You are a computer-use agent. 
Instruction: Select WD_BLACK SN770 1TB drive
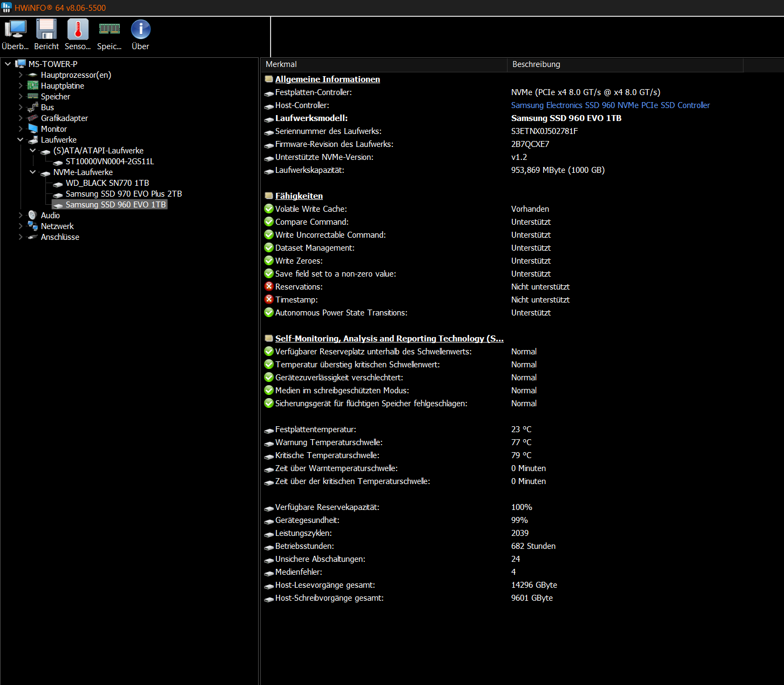pyautogui.click(x=107, y=183)
